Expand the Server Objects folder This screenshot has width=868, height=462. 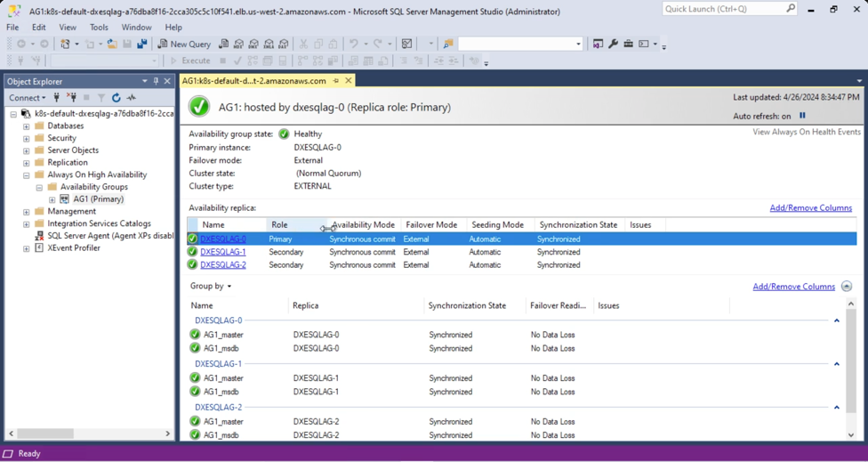point(26,150)
